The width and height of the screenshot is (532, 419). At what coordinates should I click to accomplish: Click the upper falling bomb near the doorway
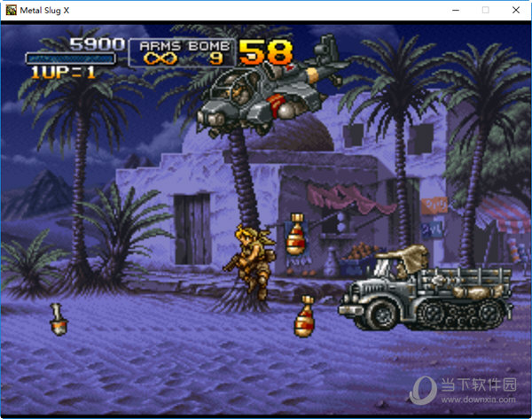pyautogui.click(x=296, y=235)
